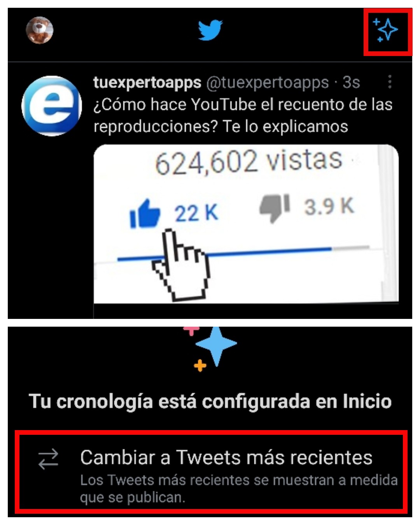Open profile avatar with teddy bear
This screenshot has height=525, width=420.
click(x=39, y=30)
